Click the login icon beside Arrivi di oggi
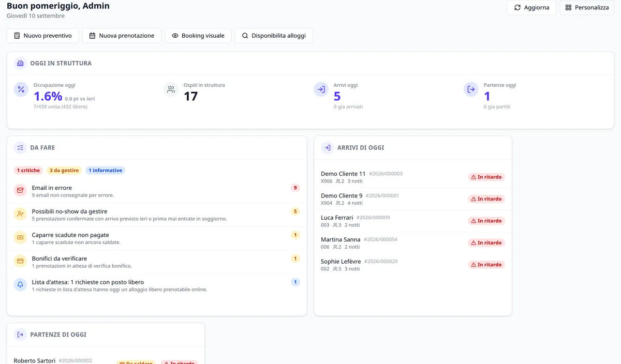This screenshot has width=621, height=364. pos(328,148)
